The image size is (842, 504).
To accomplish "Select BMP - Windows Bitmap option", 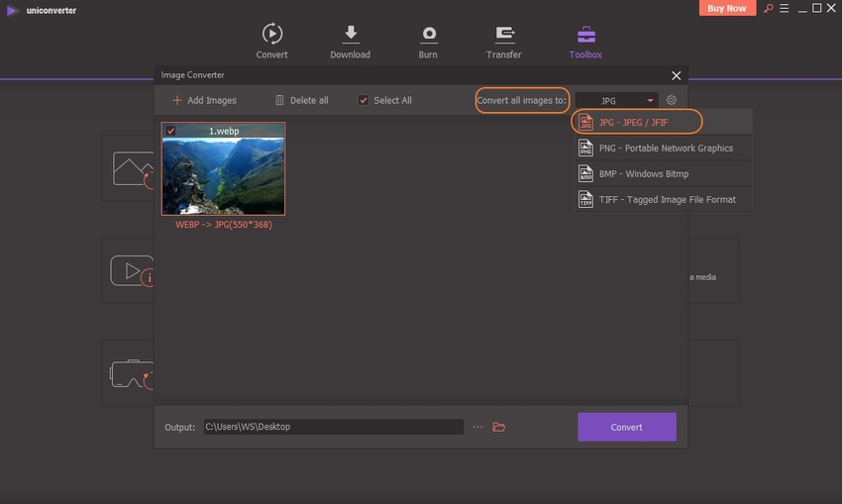I will point(643,173).
